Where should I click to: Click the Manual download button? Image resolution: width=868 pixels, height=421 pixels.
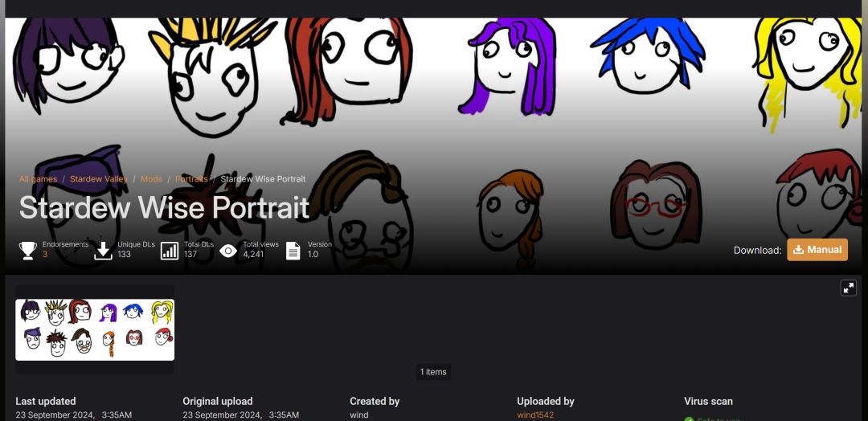point(817,250)
